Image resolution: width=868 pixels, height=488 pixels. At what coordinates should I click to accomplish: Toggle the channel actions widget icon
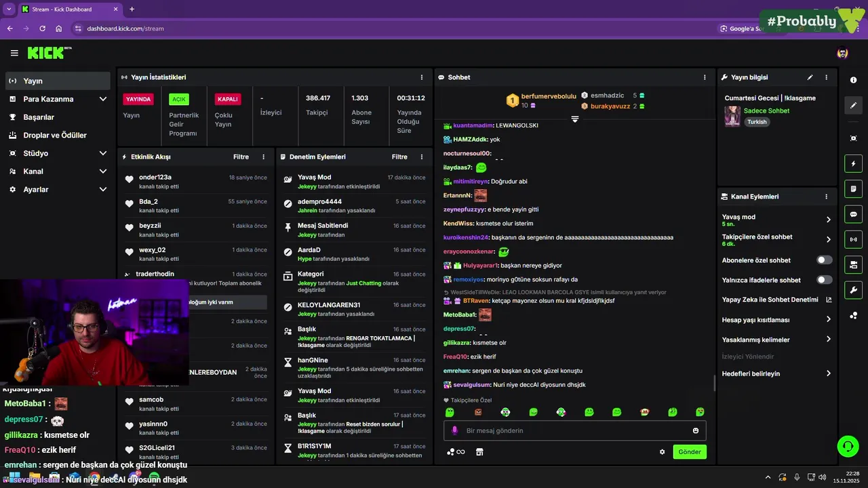click(853, 264)
